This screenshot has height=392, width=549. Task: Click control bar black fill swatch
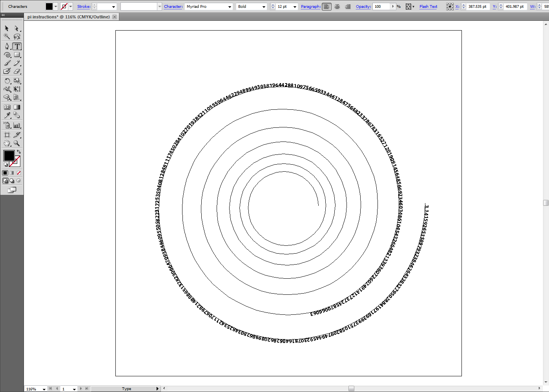49,7
